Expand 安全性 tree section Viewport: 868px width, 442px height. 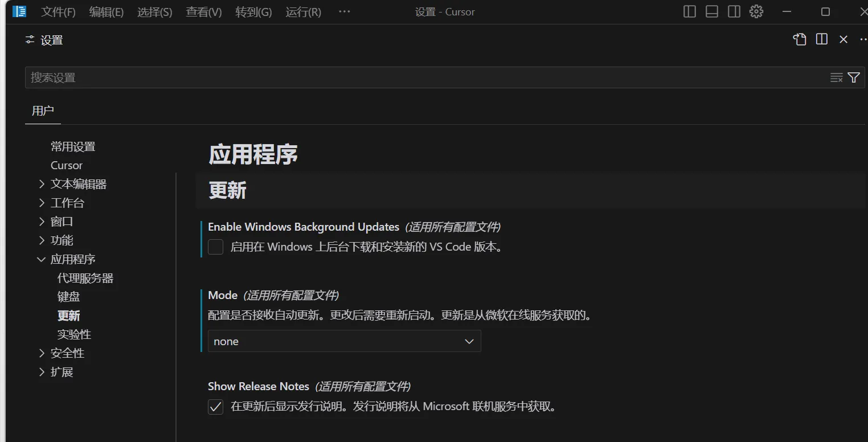coord(42,353)
